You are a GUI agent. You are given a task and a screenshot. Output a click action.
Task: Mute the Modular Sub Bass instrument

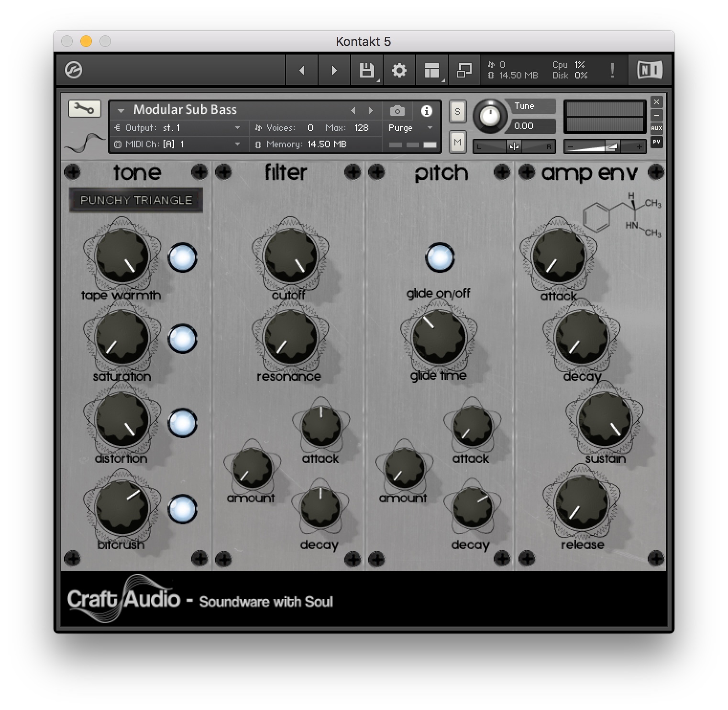[x=457, y=142]
